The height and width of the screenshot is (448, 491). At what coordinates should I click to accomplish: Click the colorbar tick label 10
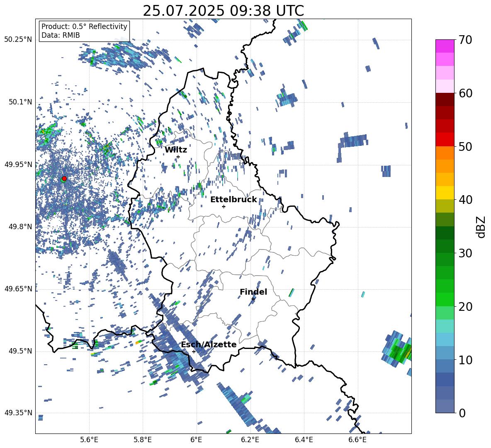click(x=465, y=360)
